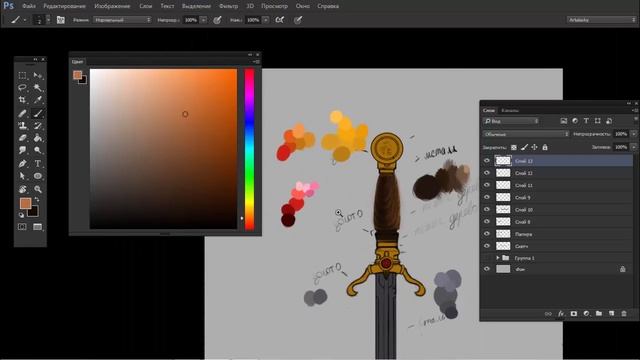Pick a color in the saturation field
640x360 pixels.
[x=163, y=149]
